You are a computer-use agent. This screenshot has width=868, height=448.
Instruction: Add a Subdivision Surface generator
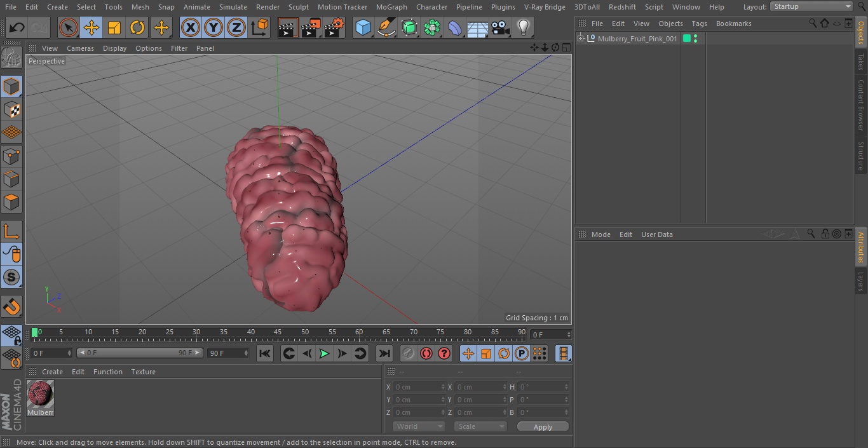(x=409, y=27)
